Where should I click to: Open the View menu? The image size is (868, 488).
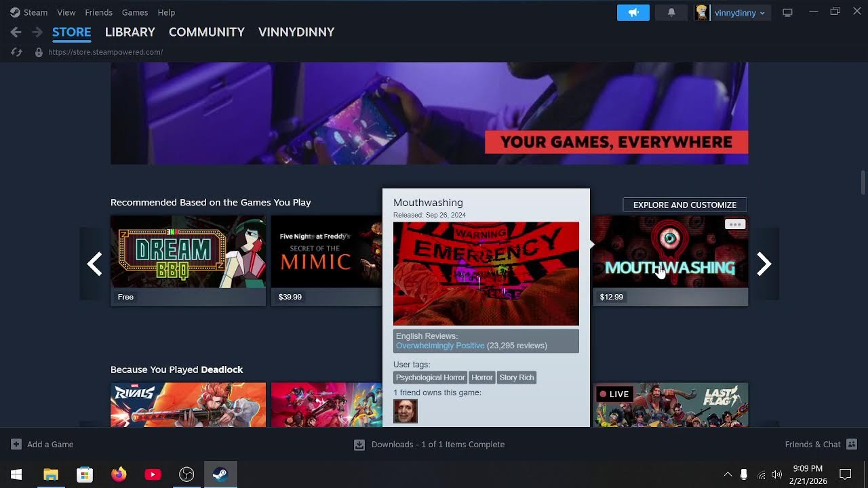click(66, 12)
